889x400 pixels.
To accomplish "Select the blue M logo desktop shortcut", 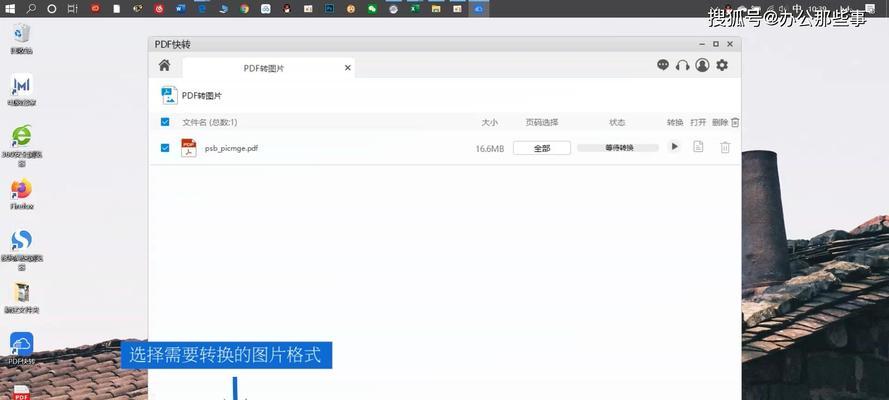I will pos(22,90).
